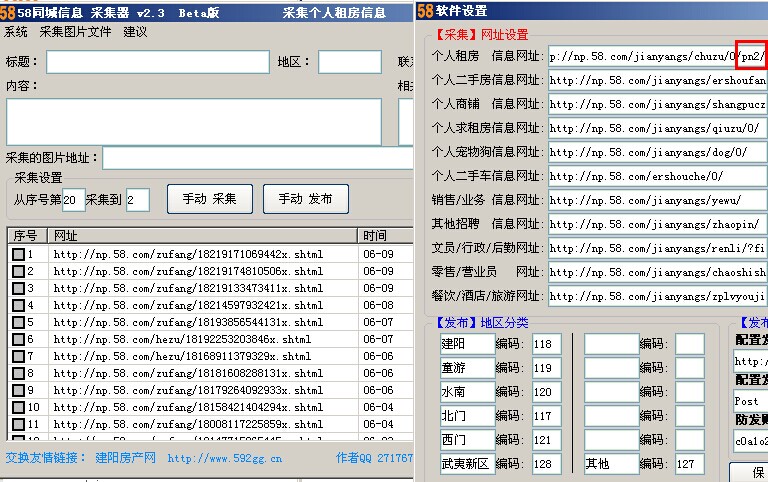Click the 标题 input field
768x482 pixels.
[156, 62]
